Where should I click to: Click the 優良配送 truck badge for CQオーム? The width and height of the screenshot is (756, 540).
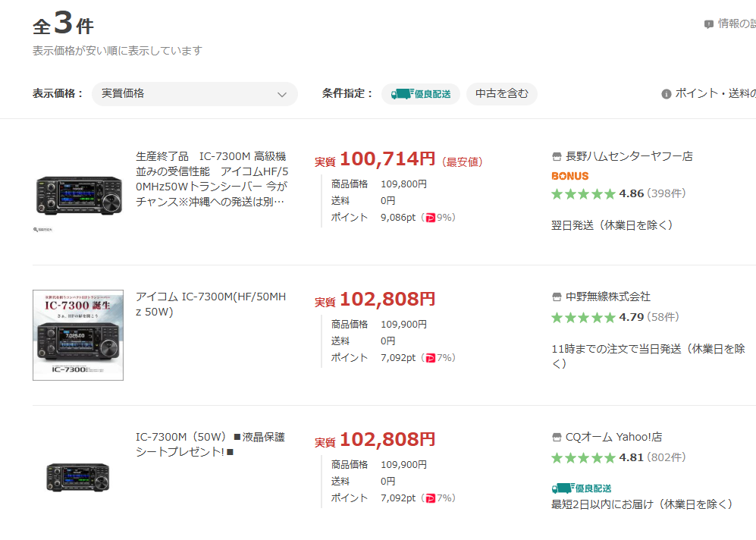coord(582,488)
